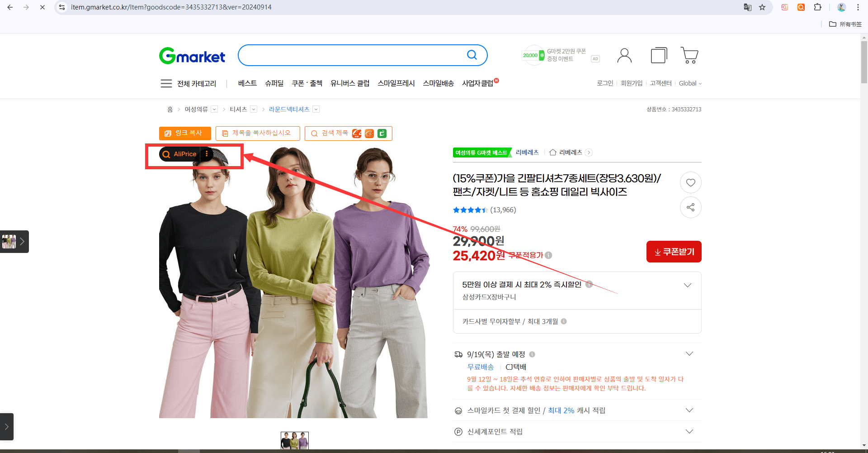Click the share icon under the heart
The height and width of the screenshot is (453, 868).
tap(690, 207)
